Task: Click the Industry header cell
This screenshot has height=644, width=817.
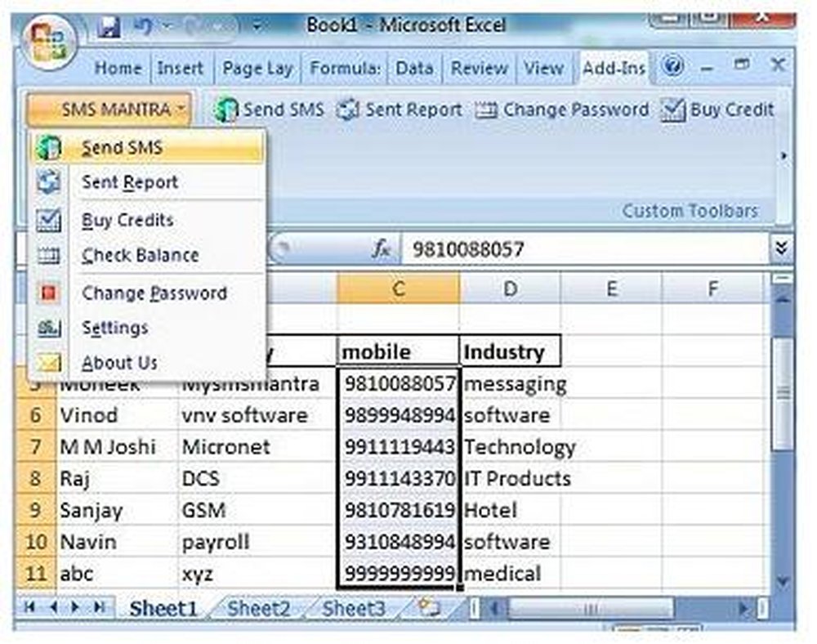Action: (510, 352)
